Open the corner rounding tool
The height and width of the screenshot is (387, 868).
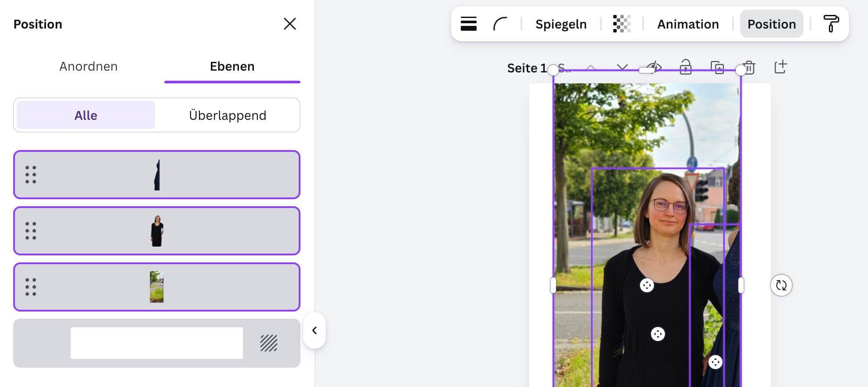500,24
